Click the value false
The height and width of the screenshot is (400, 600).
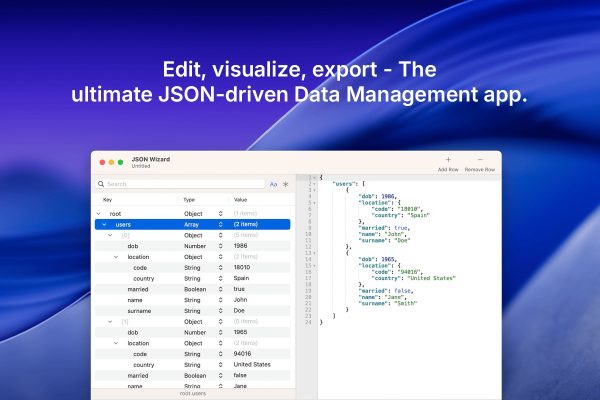coord(240,376)
